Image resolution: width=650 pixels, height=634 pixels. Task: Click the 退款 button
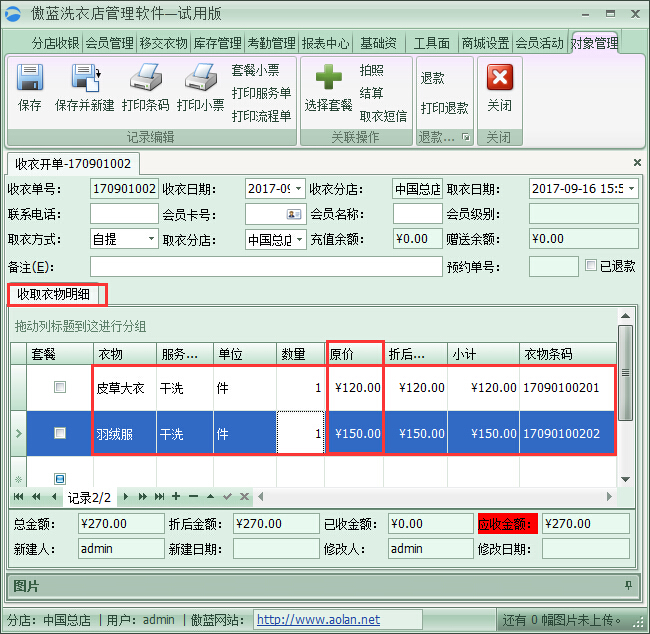pyautogui.click(x=432, y=78)
